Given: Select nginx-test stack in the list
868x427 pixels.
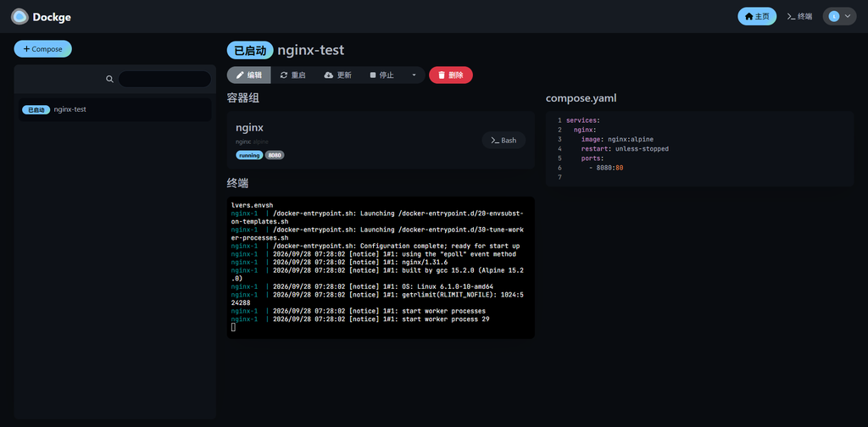Looking at the screenshot, I should pos(115,110).
